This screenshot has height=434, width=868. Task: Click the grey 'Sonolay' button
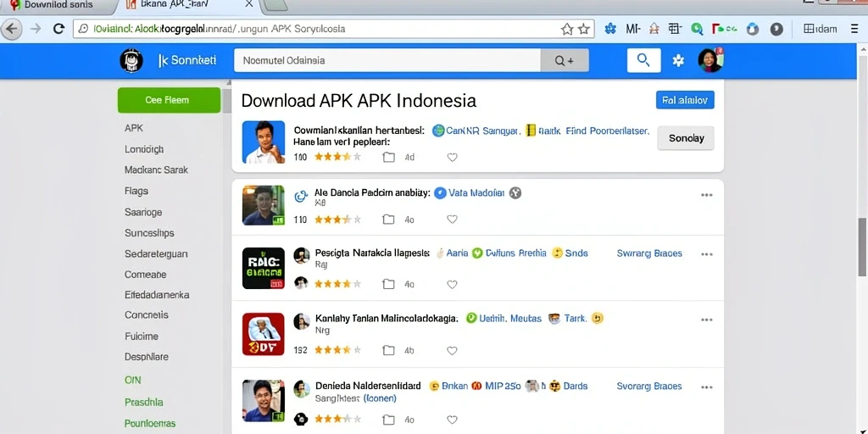click(686, 138)
